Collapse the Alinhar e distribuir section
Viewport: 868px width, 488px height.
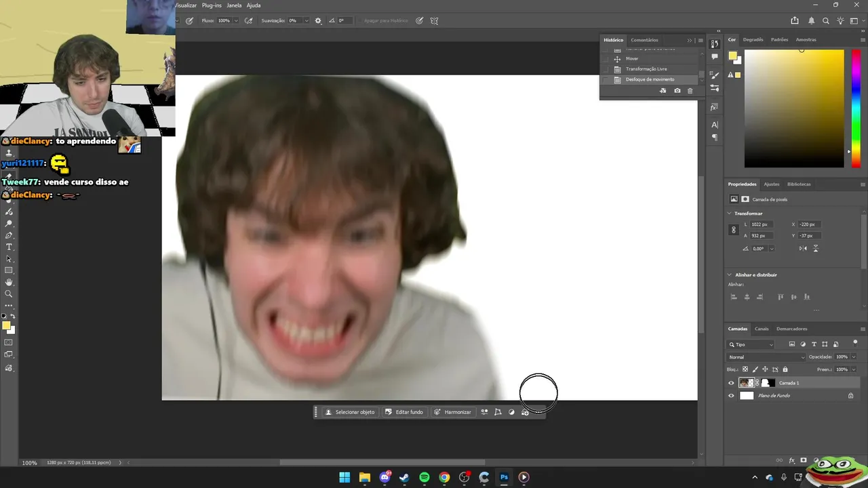[x=730, y=274]
